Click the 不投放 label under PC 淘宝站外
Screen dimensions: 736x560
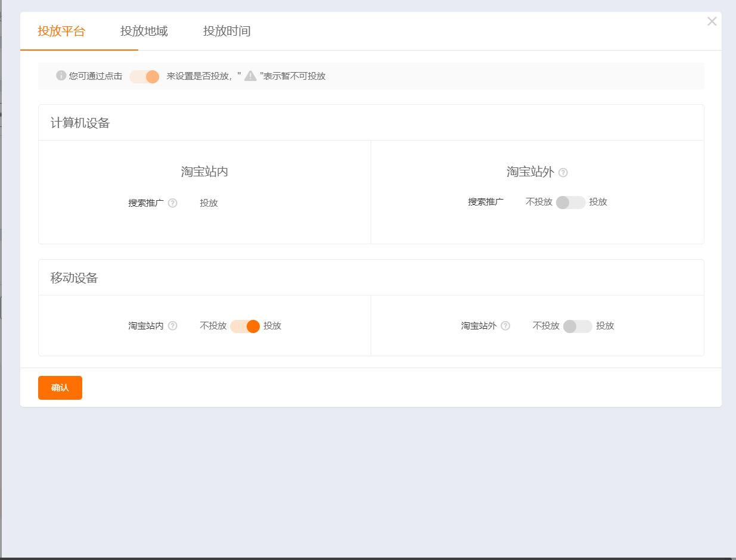538,203
